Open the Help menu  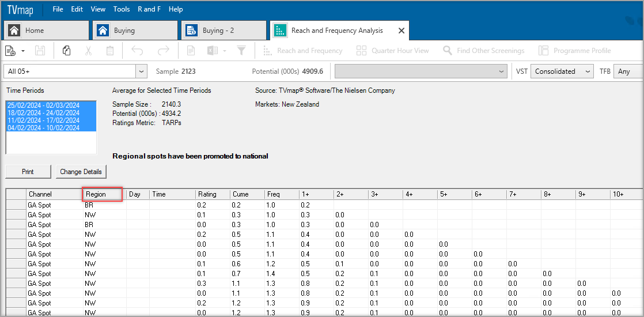176,9
